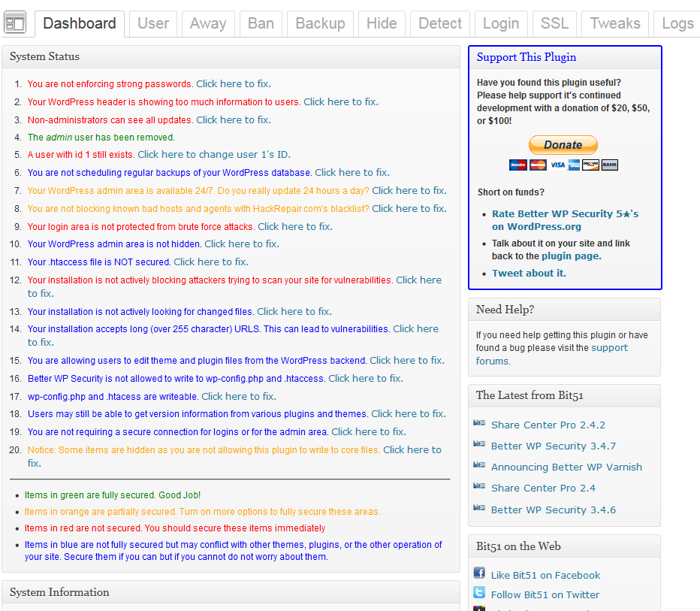
Task: Select the Detect tab
Action: coord(439,23)
